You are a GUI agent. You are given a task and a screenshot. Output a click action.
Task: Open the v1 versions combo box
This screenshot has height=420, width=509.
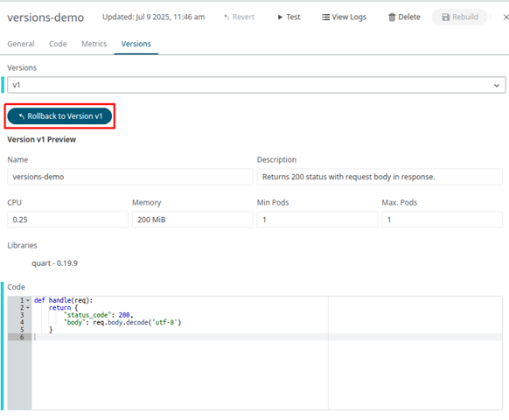click(256, 85)
